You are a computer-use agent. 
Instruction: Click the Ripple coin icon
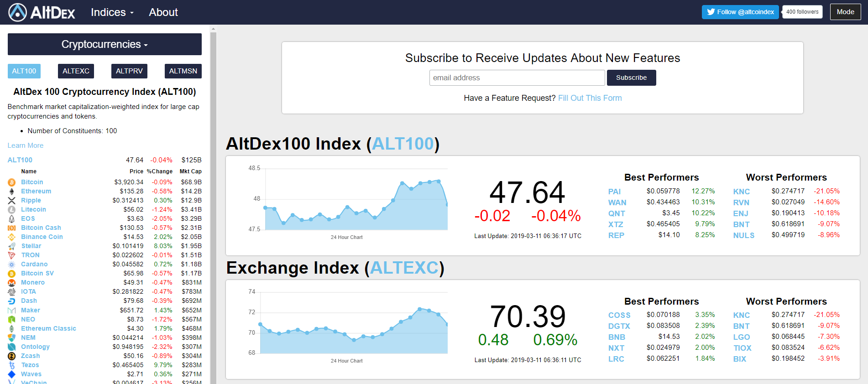pos(12,201)
